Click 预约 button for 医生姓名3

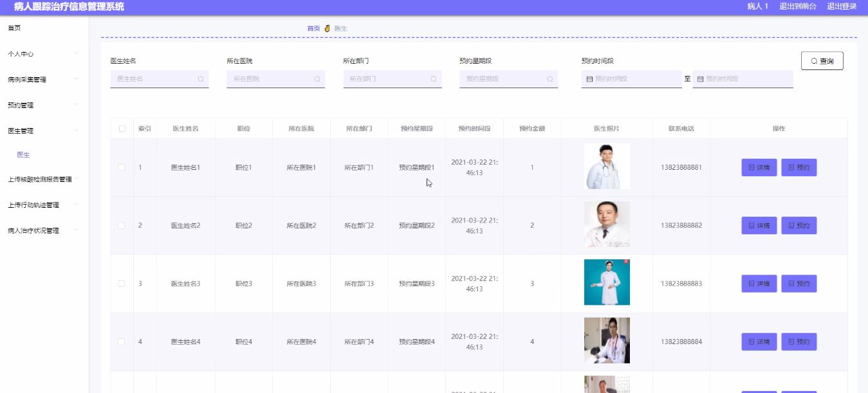point(799,284)
